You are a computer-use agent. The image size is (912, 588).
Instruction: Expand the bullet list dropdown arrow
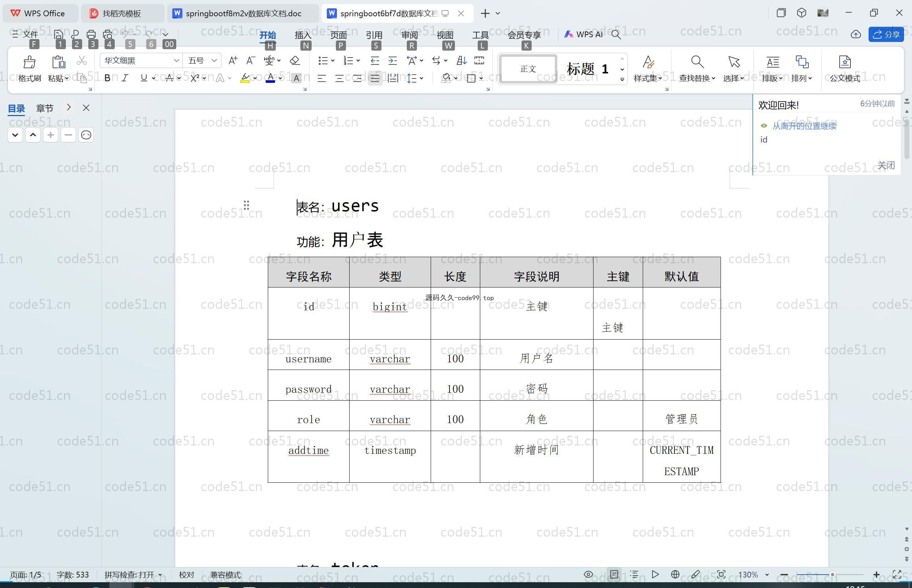click(333, 60)
